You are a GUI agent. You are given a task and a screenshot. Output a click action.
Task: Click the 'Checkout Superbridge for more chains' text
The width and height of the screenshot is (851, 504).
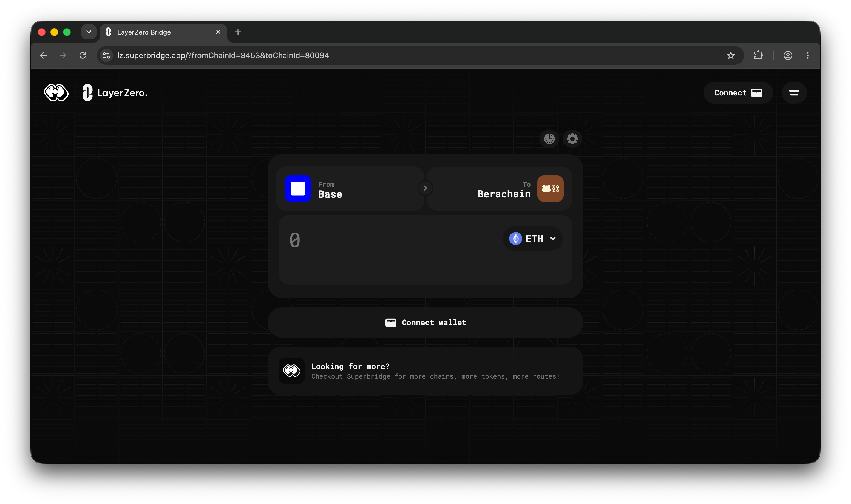coord(435,376)
